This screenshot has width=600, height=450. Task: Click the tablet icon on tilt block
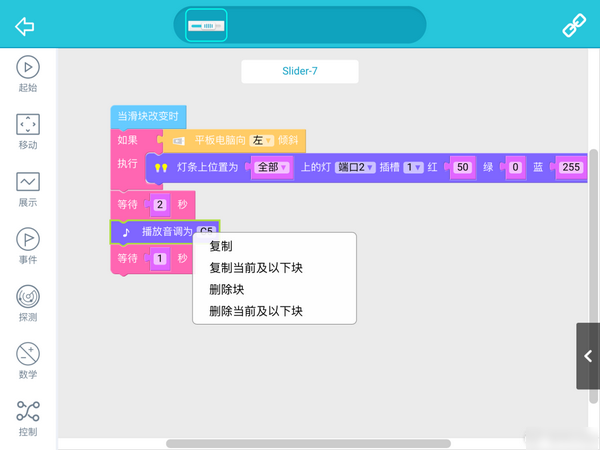pyautogui.click(x=178, y=141)
